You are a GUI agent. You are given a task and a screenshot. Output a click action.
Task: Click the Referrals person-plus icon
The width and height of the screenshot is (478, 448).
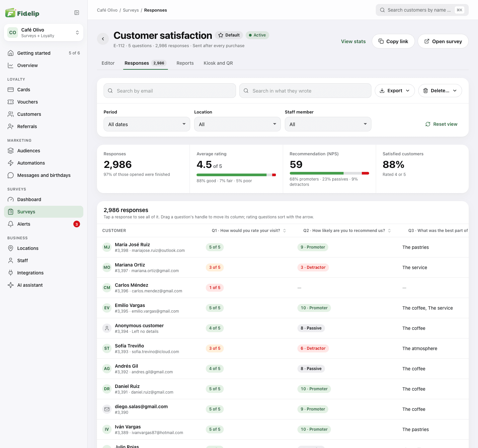point(11,126)
